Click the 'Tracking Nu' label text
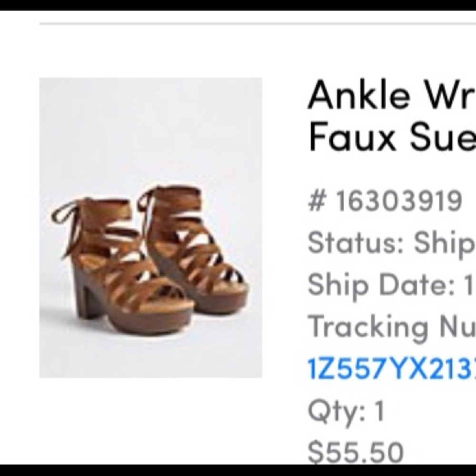The image size is (476, 476). 391,327
